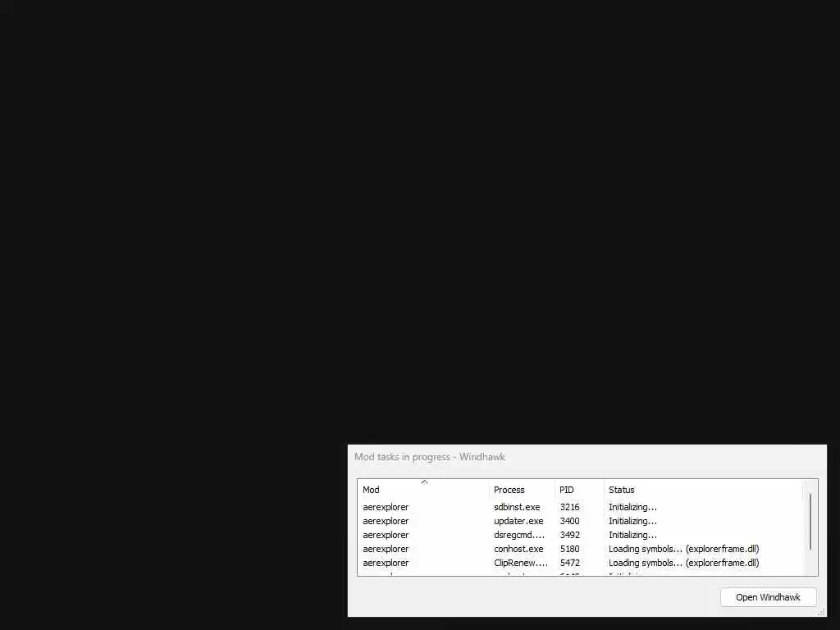Click the vertical scrollbar of task list

point(810,521)
